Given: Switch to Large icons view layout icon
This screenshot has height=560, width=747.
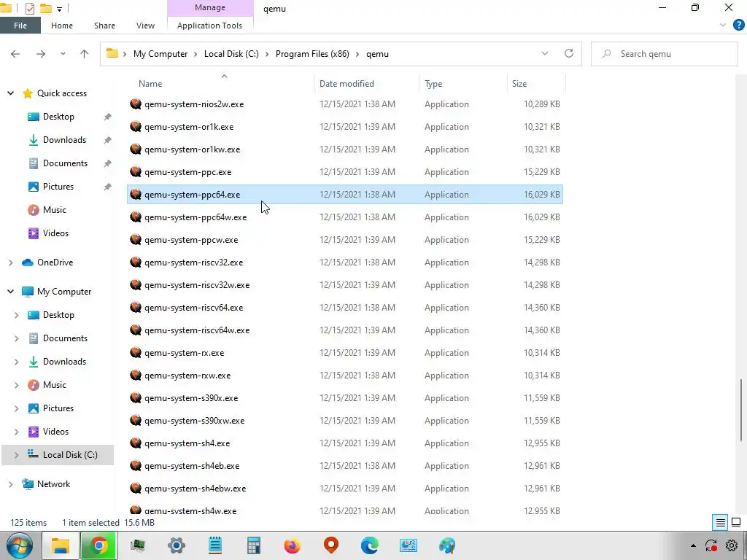Looking at the screenshot, I should coord(736,522).
